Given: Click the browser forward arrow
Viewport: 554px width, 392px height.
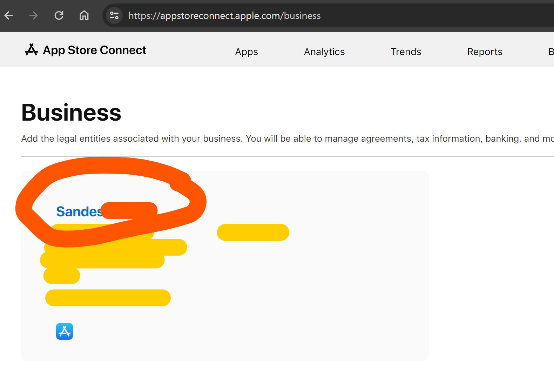Looking at the screenshot, I should point(34,15).
